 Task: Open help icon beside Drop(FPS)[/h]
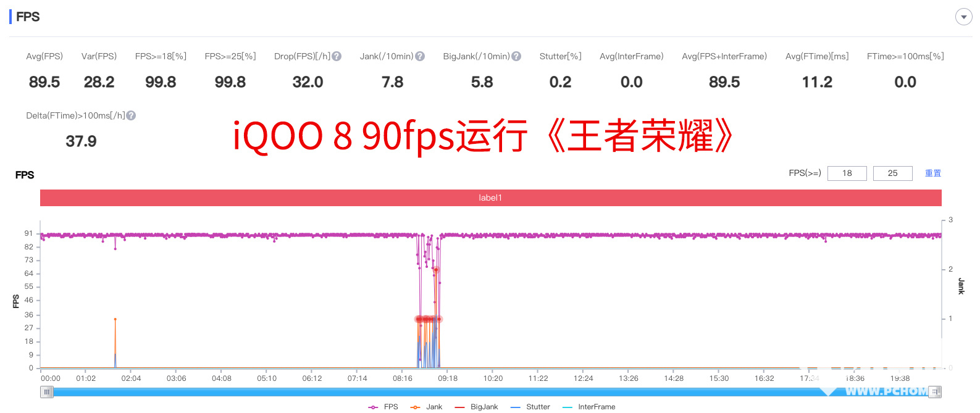[x=337, y=56]
